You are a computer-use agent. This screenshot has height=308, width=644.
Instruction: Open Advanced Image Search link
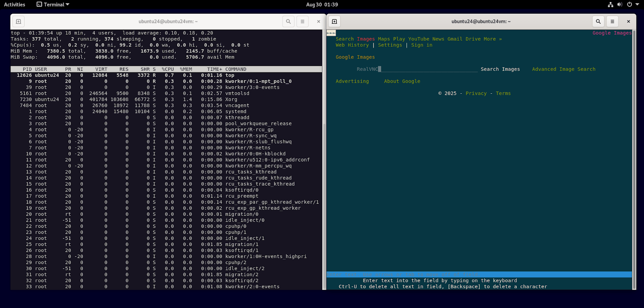[563, 69]
